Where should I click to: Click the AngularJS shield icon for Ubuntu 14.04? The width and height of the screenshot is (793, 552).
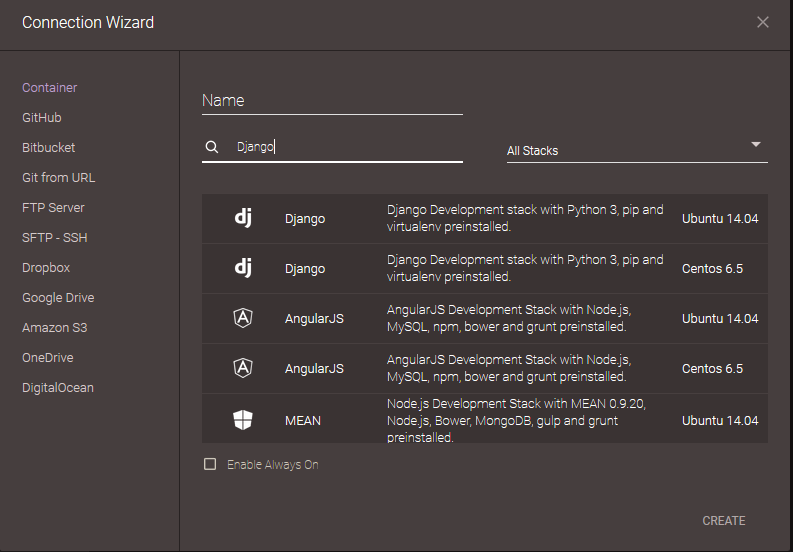pos(243,318)
